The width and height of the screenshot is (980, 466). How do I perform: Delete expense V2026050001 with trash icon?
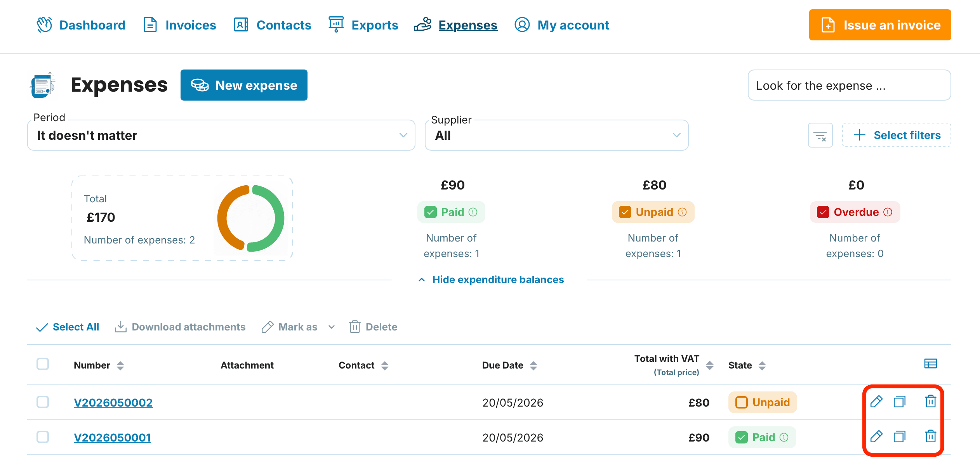point(931,436)
